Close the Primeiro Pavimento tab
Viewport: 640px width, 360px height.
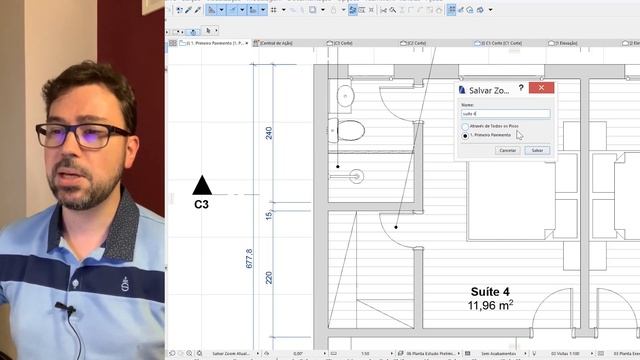click(x=247, y=43)
